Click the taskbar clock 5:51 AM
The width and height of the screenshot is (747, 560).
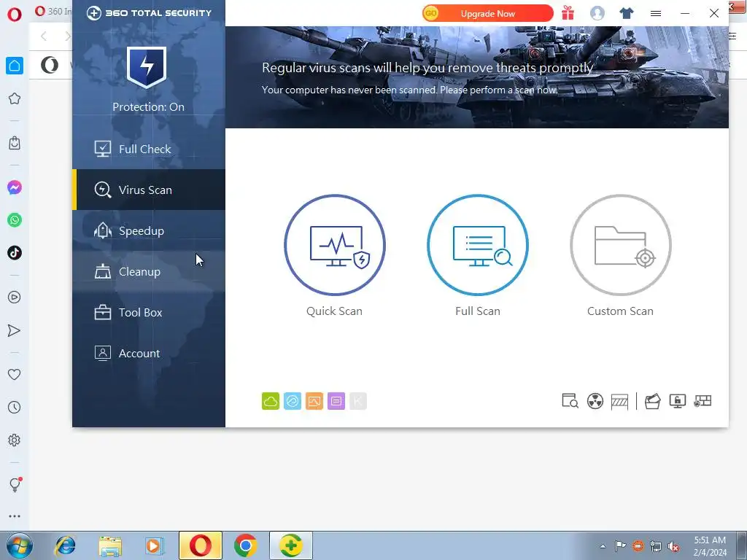click(710, 540)
